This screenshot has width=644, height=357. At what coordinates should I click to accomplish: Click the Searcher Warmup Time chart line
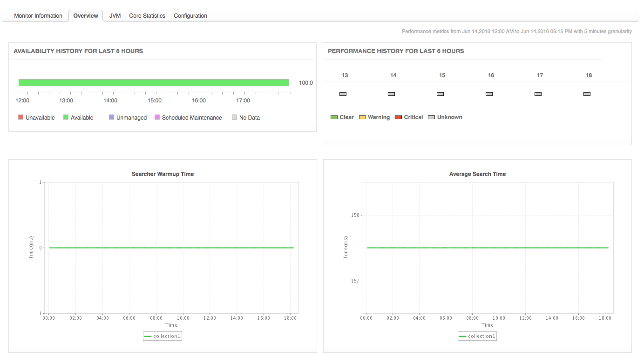coord(171,248)
